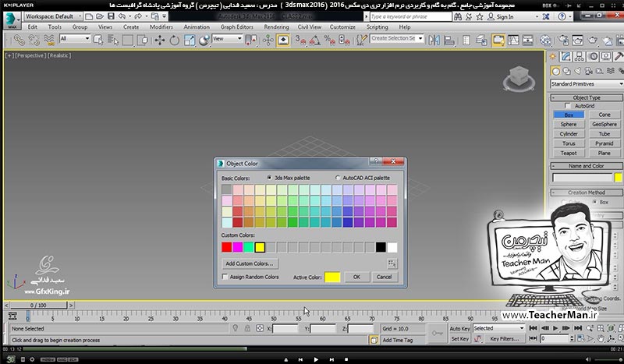The height and width of the screenshot is (364, 624).
Task: Open the Edit menu
Action: (33, 27)
